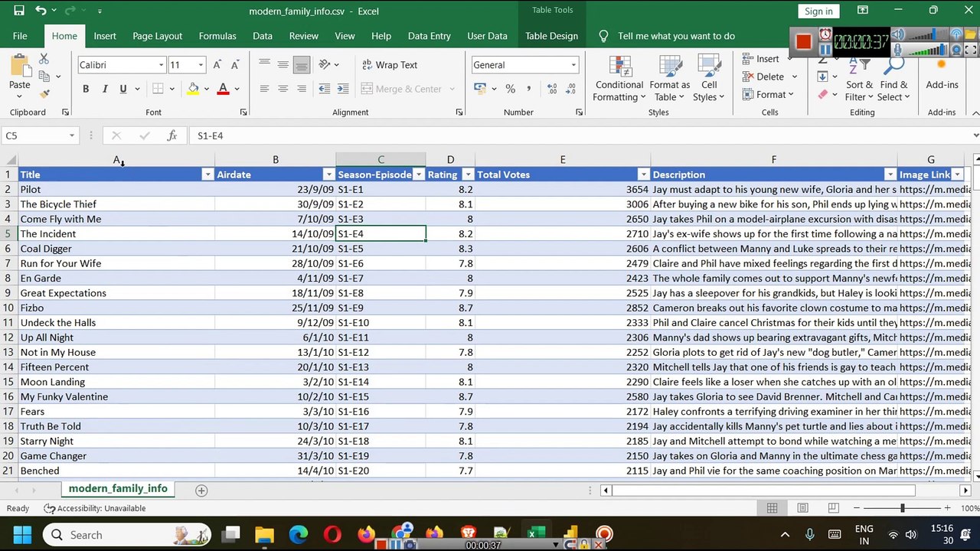The width and height of the screenshot is (980, 551).
Task: Switch to the Insert tab
Action: click(105, 36)
